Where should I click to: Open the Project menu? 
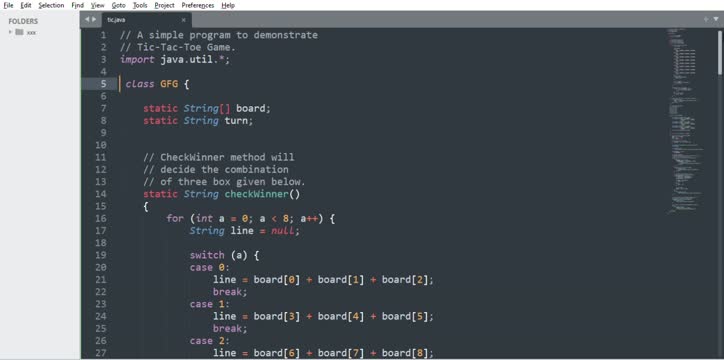pyautogui.click(x=164, y=6)
